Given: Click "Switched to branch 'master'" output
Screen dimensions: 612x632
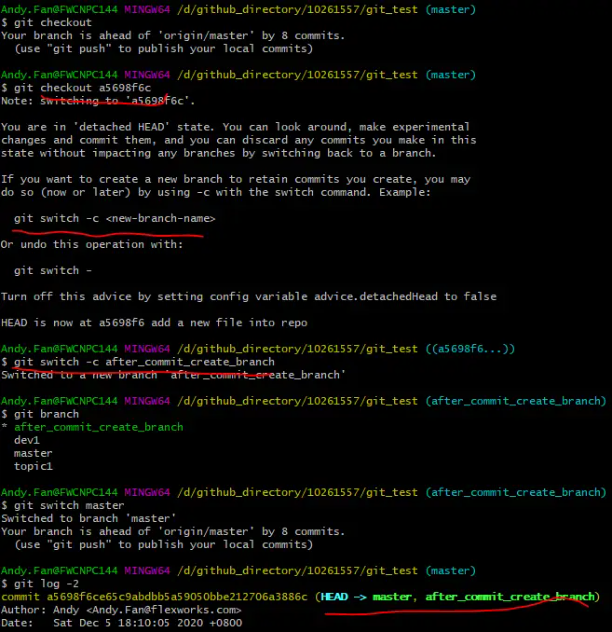Looking at the screenshot, I should (x=88, y=519).
